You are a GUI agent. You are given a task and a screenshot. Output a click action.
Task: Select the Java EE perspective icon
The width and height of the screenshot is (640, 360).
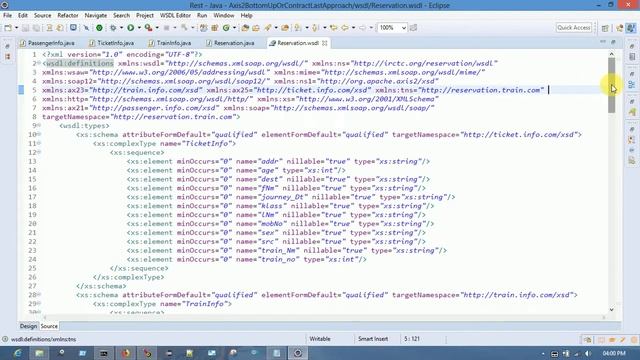620,28
